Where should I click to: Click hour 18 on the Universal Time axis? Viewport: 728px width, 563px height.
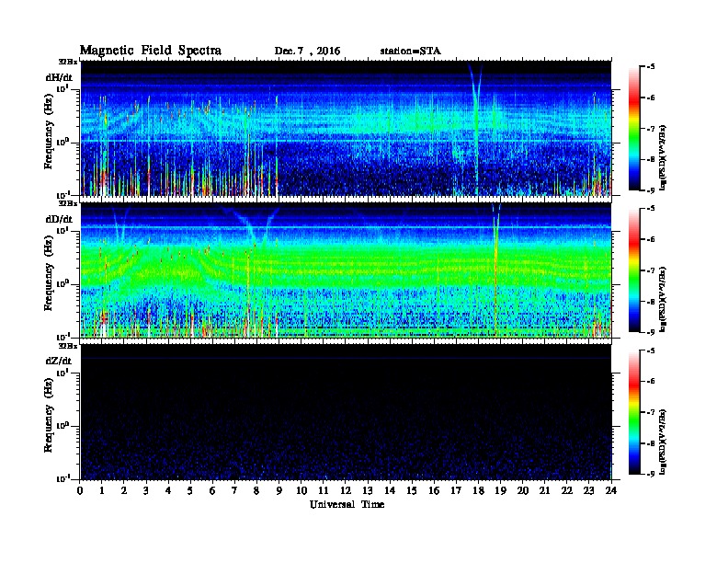coord(478,490)
